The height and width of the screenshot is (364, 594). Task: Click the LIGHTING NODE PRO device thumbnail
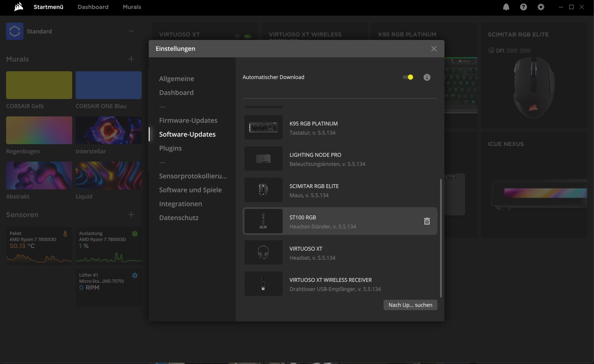264,159
